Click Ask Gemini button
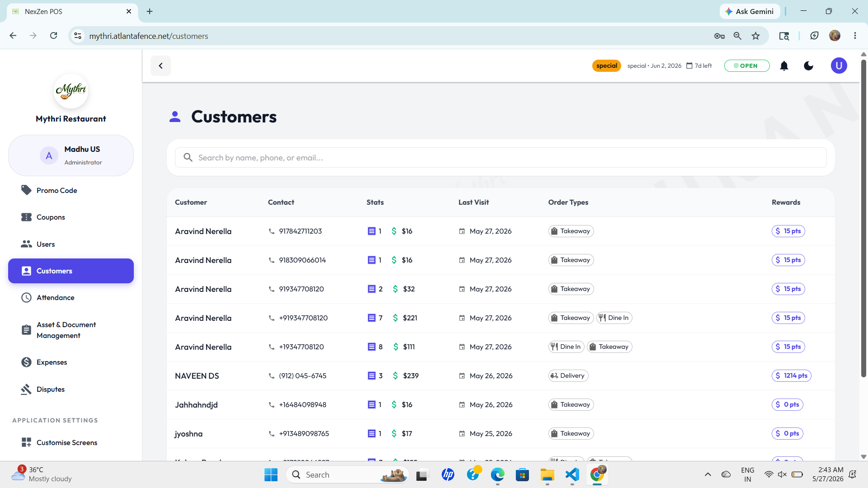This screenshot has width=868, height=488. point(750,11)
